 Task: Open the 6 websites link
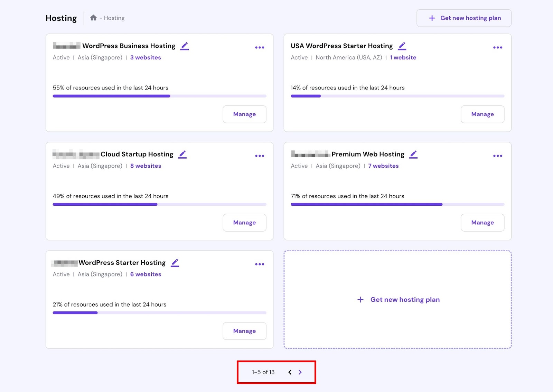coord(146,274)
